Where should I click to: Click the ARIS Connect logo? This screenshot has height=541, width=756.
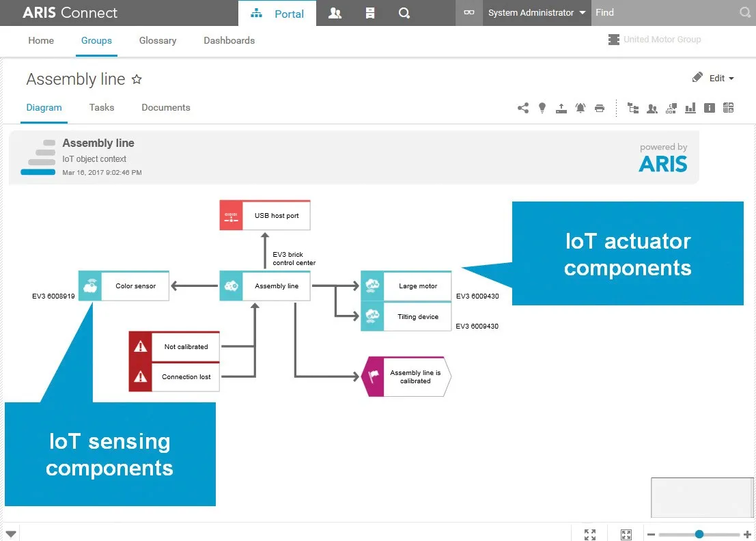click(x=70, y=13)
